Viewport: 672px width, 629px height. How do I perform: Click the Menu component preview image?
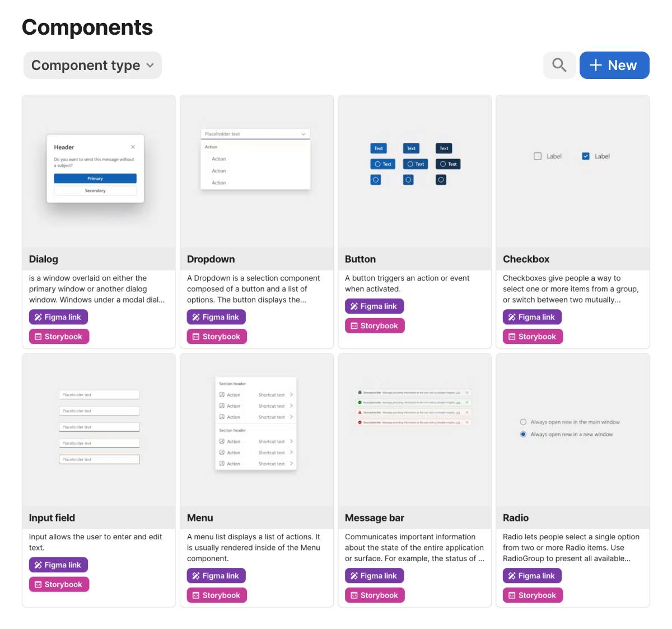(x=256, y=423)
